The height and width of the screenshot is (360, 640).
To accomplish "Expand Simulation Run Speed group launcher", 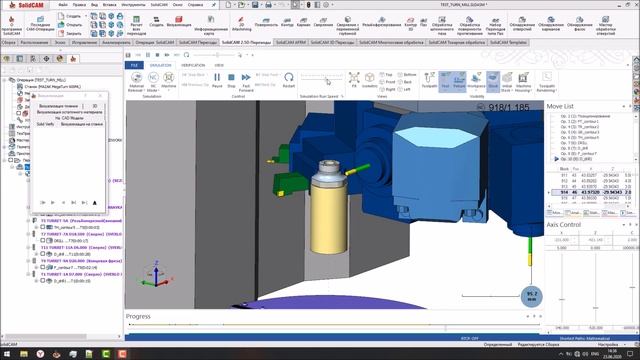I will [x=342, y=97].
